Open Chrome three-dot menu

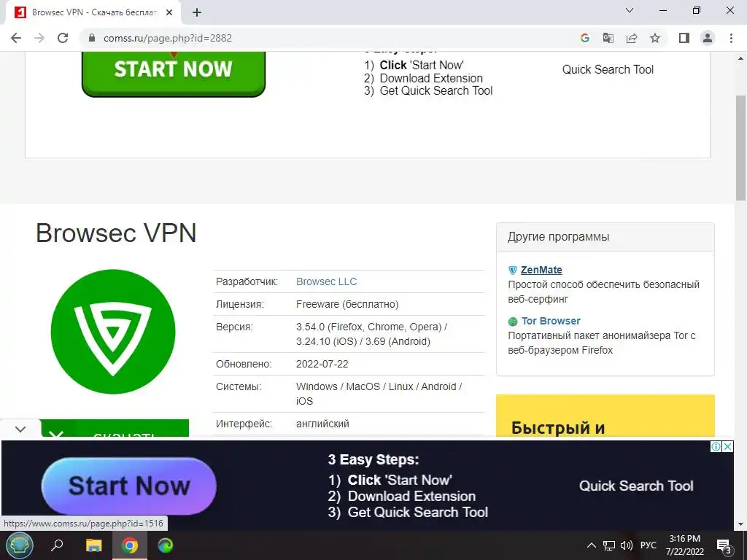(731, 38)
